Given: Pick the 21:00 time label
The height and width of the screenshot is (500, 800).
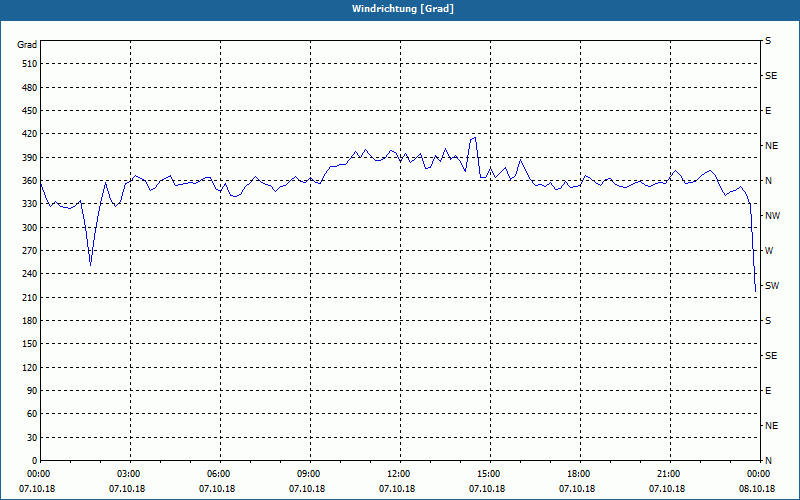Looking at the screenshot, I should 669,474.
